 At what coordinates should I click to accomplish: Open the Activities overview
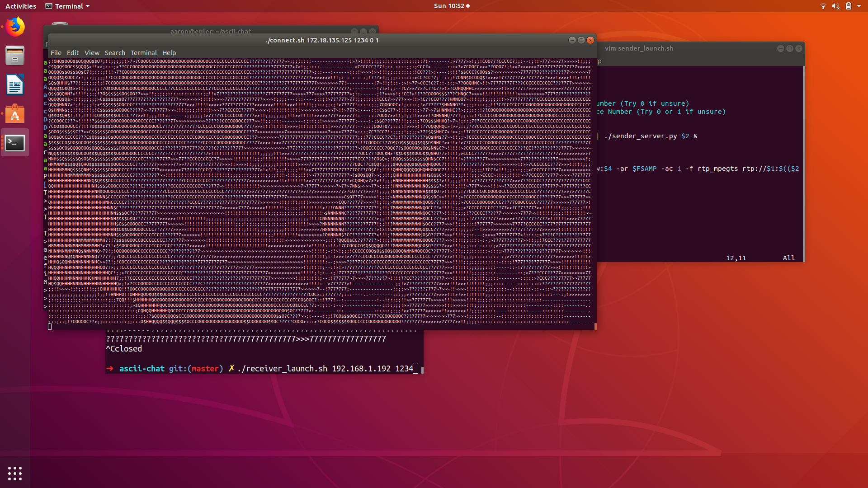point(21,6)
